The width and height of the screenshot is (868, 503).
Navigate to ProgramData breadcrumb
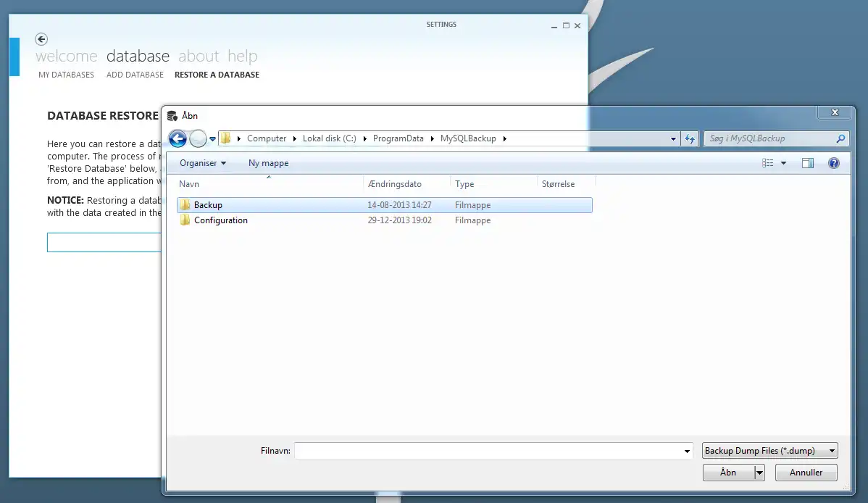point(398,138)
